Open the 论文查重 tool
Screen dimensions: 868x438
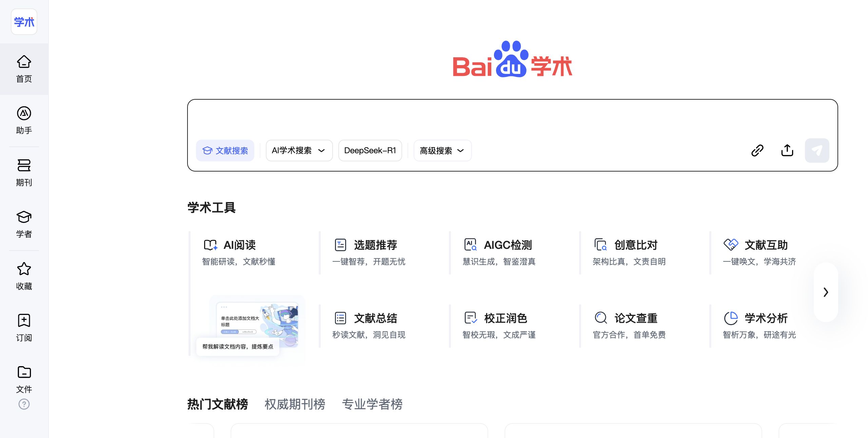[635, 318]
